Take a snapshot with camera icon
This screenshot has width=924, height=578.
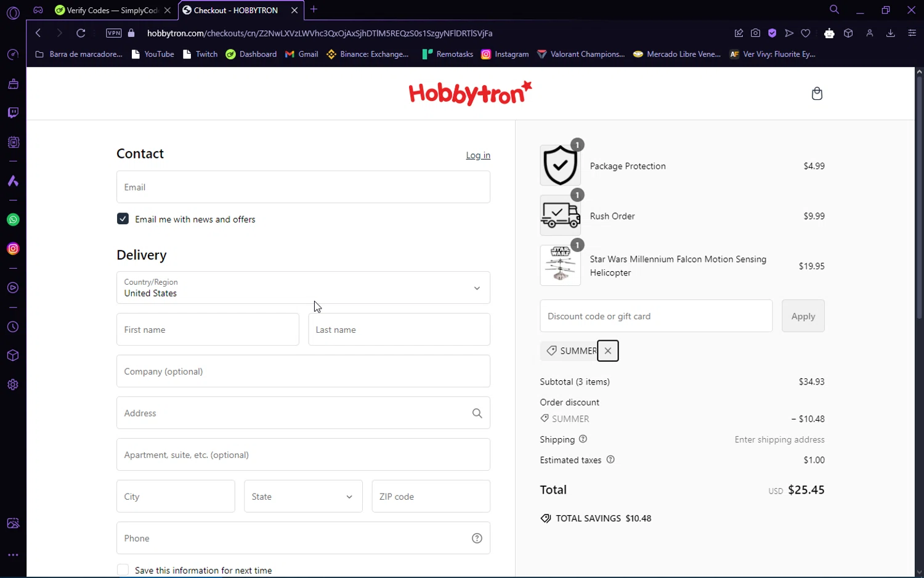tap(755, 33)
